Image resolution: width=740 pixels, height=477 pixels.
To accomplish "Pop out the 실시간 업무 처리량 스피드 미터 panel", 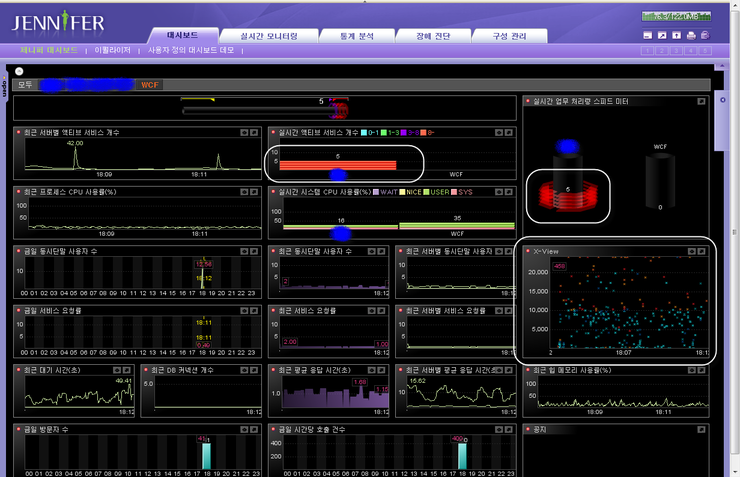I will tap(701, 101).
